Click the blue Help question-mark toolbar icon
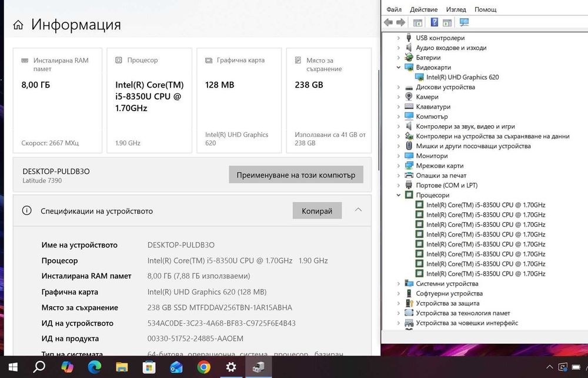Image resolution: width=588 pixels, height=378 pixels. click(435, 22)
